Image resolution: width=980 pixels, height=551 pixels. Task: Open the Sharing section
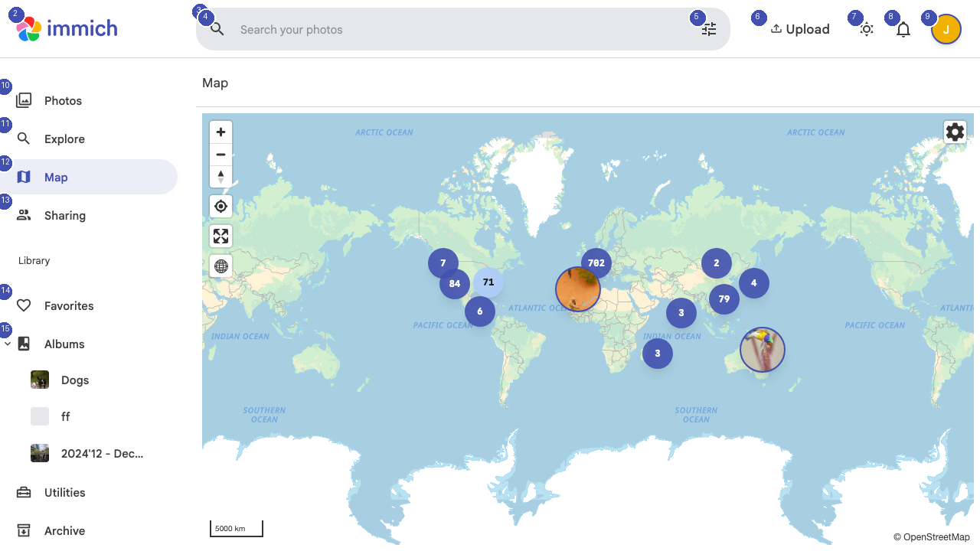(x=64, y=215)
